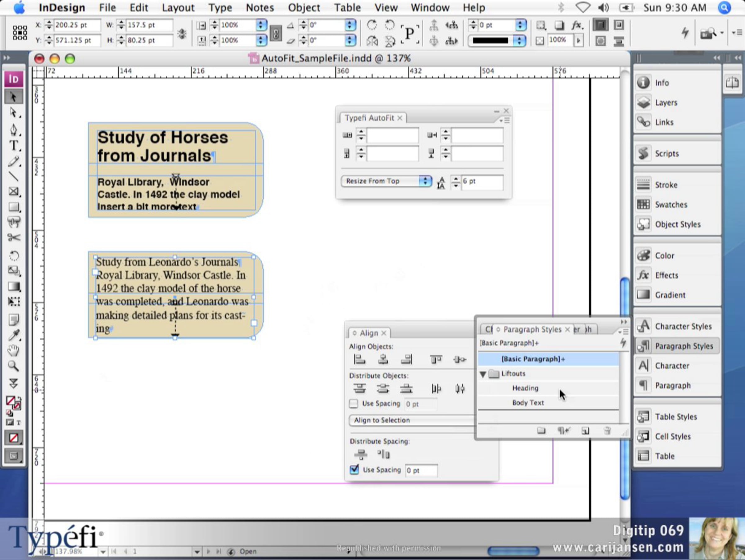Select the Scissors tool
This screenshot has height=560, width=745.
13,238
